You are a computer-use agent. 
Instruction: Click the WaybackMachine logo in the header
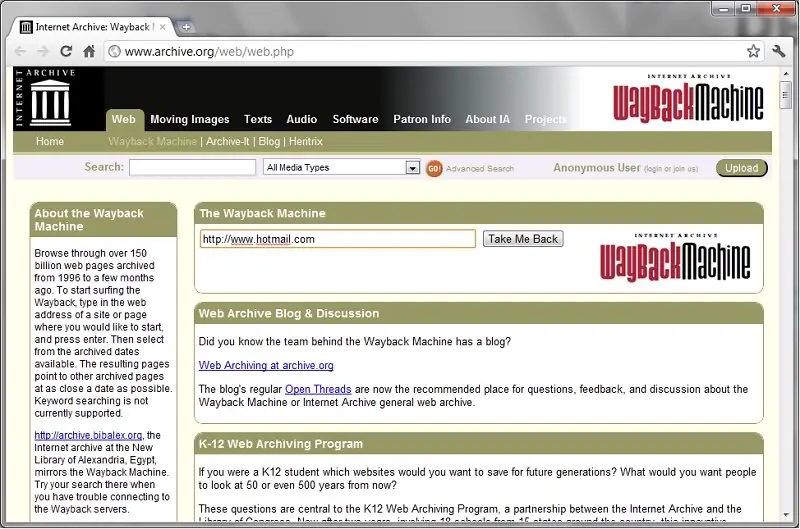point(688,99)
